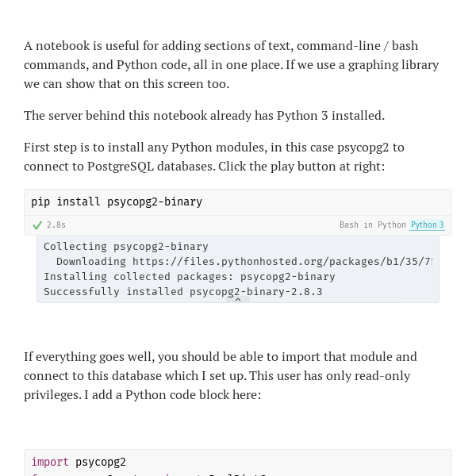The width and height of the screenshot is (476, 476).
Task: Collapse the pip install output with the chevron
Action: 238,300
